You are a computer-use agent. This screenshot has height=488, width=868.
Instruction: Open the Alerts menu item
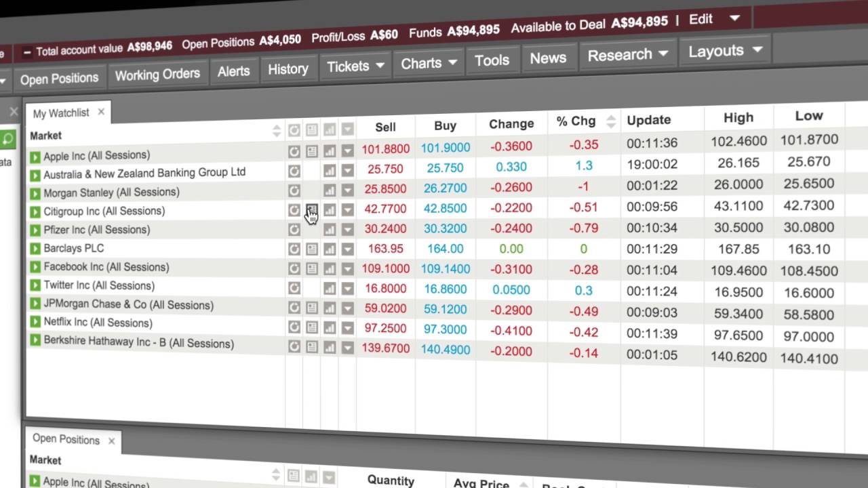click(233, 71)
